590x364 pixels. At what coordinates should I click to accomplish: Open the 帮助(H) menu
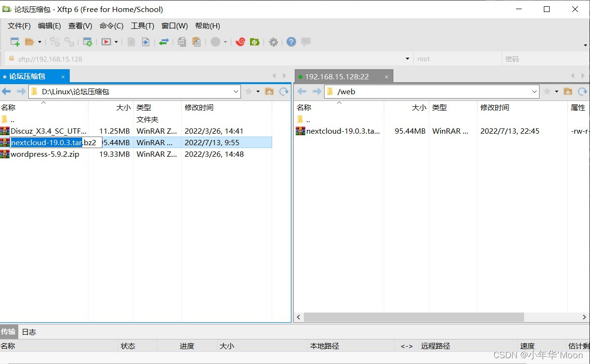pyautogui.click(x=208, y=26)
